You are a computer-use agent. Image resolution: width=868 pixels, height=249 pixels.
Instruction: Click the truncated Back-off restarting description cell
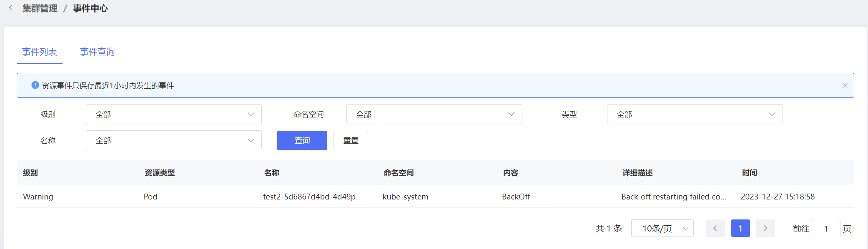click(x=673, y=197)
